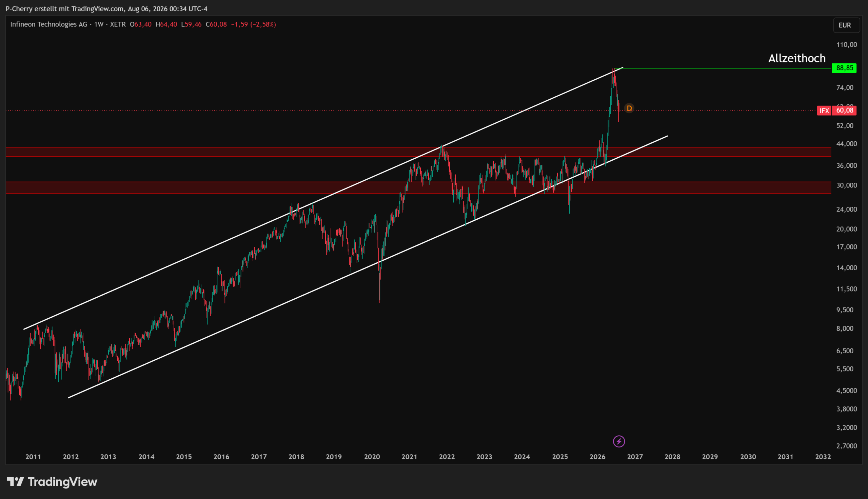The width and height of the screenshot is (868, 499).
Task: Click the 2,7000 price axis label
Action: coord(846,446)
